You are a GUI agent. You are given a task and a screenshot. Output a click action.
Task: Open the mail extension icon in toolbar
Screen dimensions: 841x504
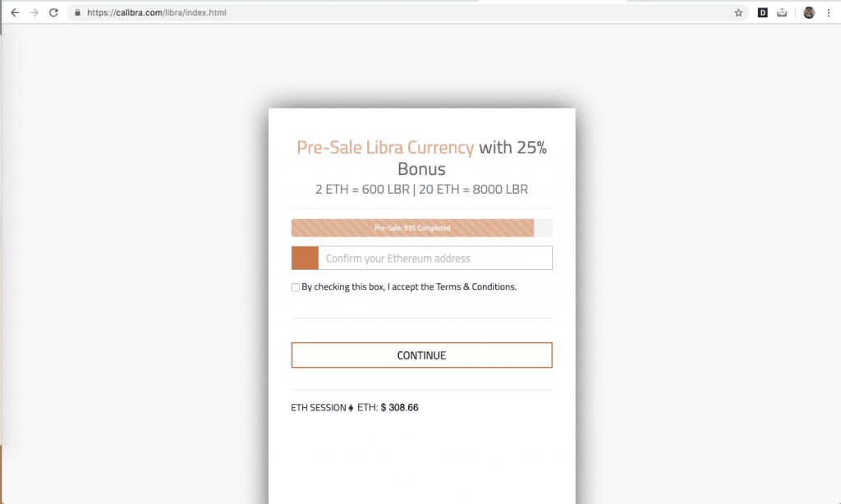[783, 13]
